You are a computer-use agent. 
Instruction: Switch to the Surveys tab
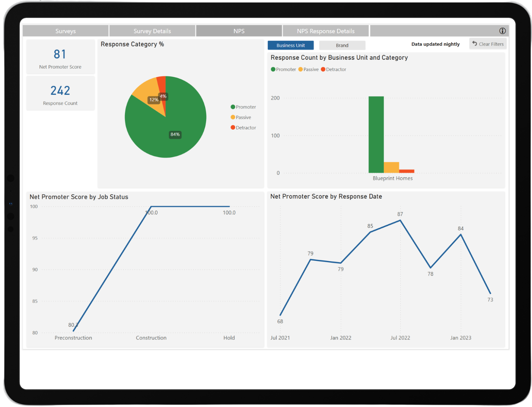pos(65,31)
